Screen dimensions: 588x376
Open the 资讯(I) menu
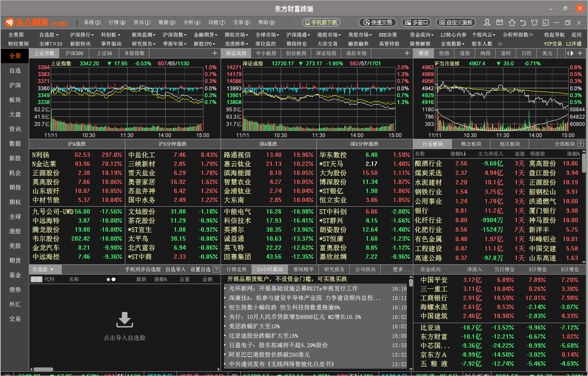tap(142, 22)
